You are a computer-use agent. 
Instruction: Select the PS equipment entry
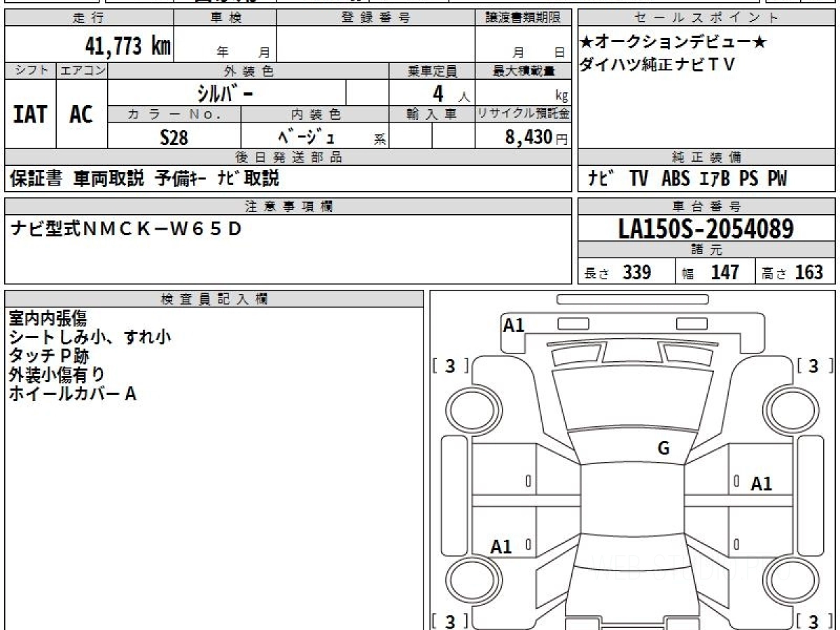[748, 179]
